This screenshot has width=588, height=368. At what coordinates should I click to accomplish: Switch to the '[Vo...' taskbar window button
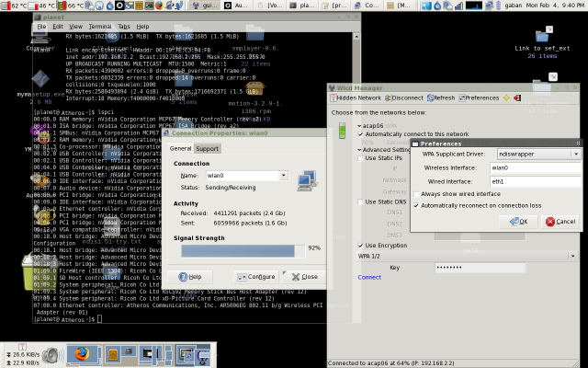[x=269, y=6]
